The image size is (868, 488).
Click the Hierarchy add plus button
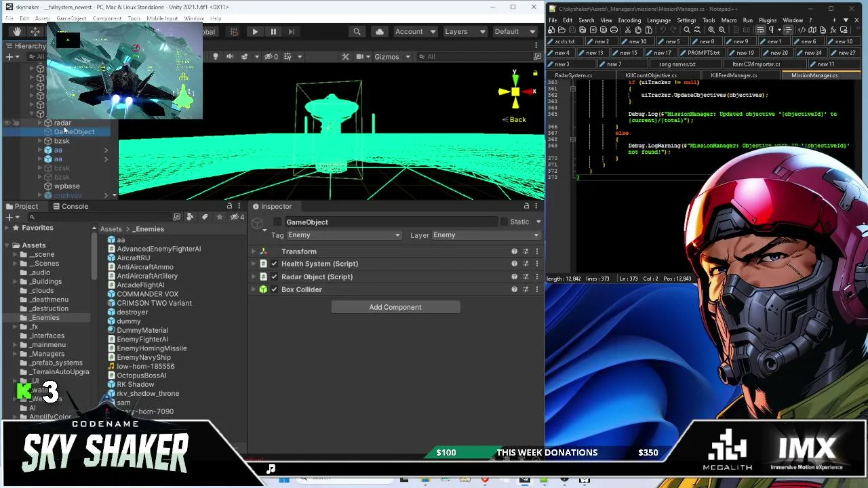click(9, 56)
